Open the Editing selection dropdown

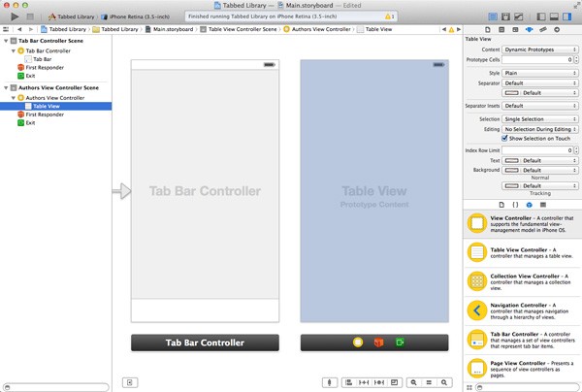(540, 129)
